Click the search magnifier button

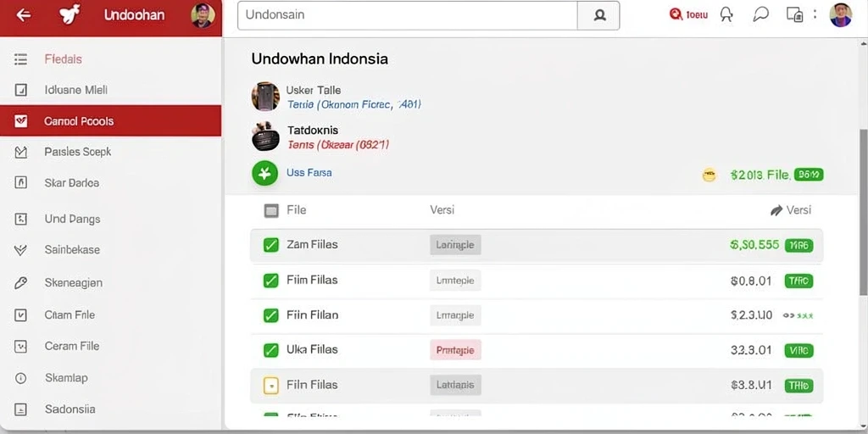point(598,15)
